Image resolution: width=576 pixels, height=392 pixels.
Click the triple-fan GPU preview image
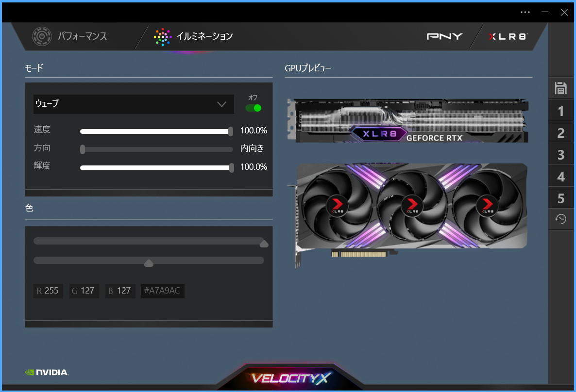point(408,215)
